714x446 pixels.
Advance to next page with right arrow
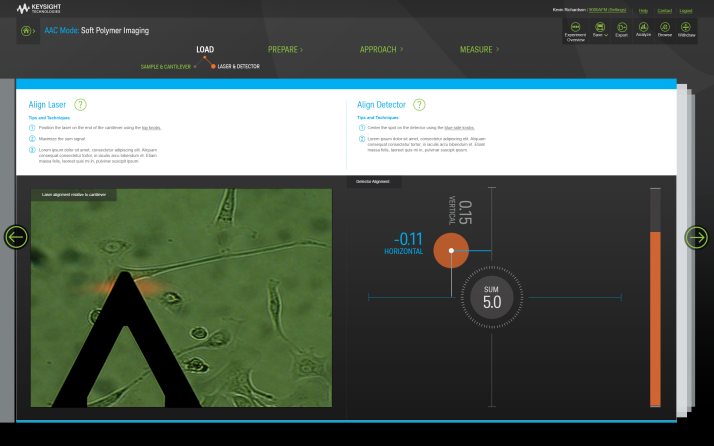(696, 237)
